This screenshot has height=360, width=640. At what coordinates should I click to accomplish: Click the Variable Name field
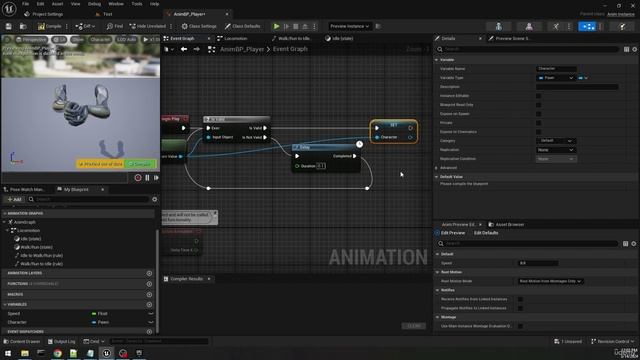[556, 69]
